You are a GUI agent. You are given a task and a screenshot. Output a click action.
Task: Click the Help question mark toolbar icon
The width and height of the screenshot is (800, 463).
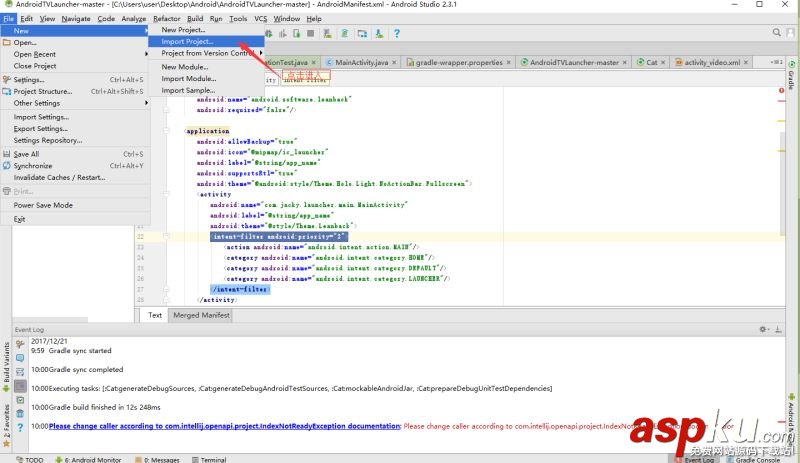397,34
